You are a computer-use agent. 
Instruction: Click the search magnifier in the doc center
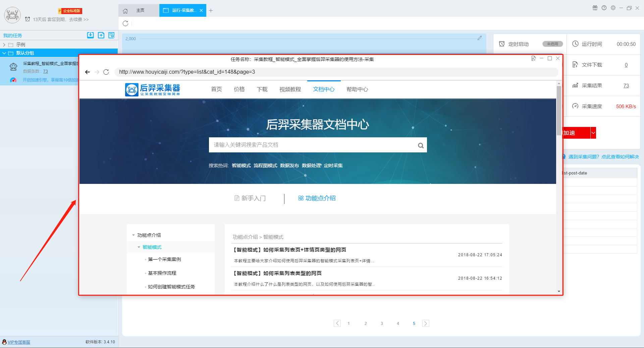[x=421, y=145]
